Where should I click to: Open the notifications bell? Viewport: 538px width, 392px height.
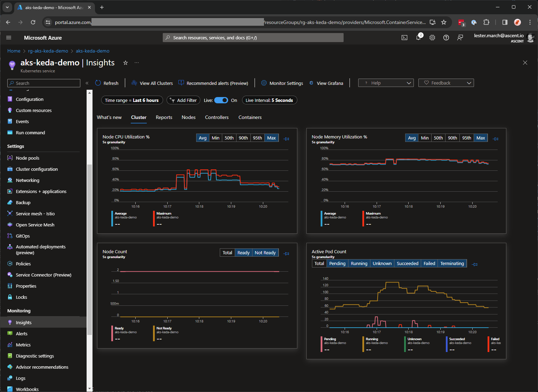point(418,38)
